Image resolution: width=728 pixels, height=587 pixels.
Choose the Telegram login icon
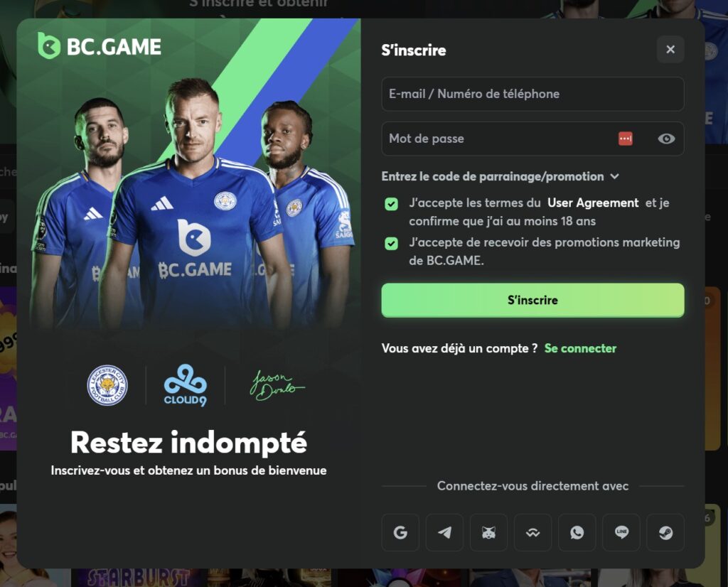[x=444, y=532]
